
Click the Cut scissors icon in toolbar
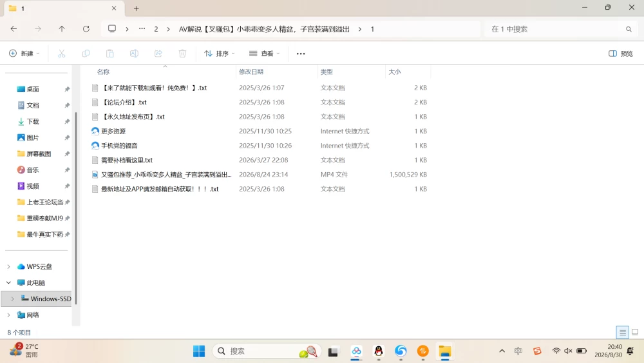(62, 54)
